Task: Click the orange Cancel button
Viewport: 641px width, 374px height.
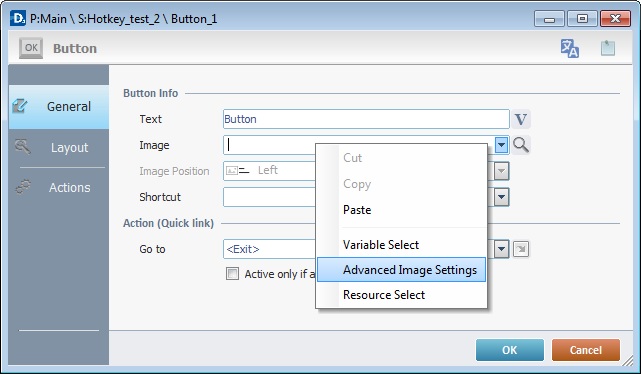Action: pos(585,350)
